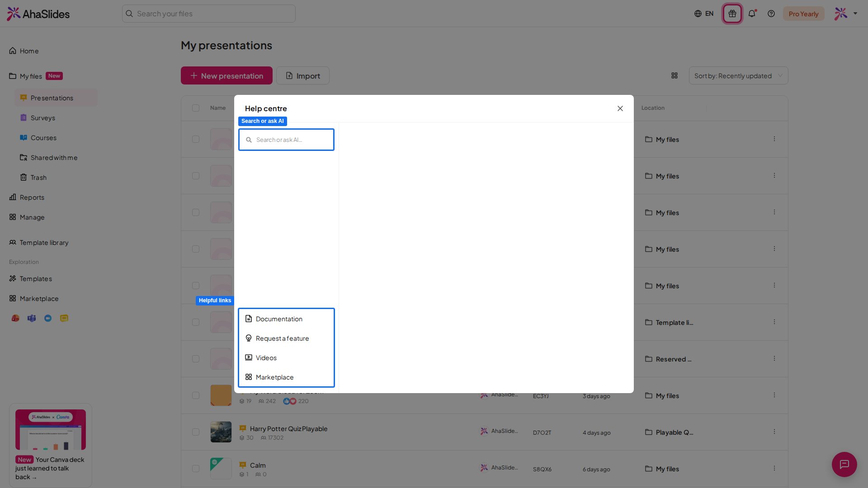The image size is (868, 488).
Task: Open more options for Calm row
Action: pos(774,469)
